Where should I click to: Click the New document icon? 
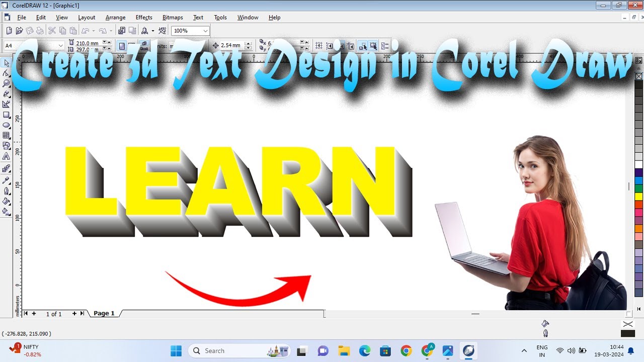[x=9, y=31]
